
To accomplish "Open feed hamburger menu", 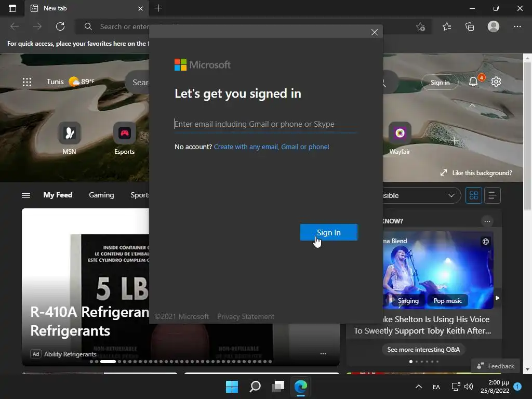I will (x=26, y=195).
